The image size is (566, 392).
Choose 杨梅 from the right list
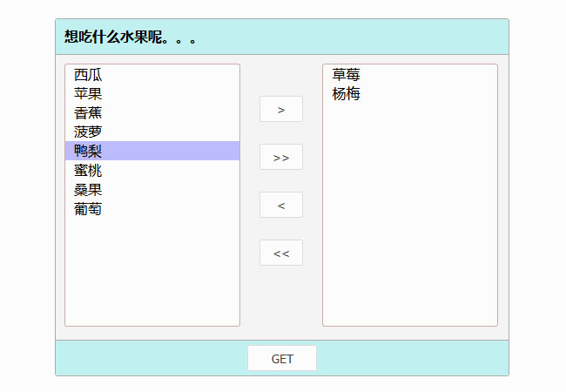(x=346, y=94)
